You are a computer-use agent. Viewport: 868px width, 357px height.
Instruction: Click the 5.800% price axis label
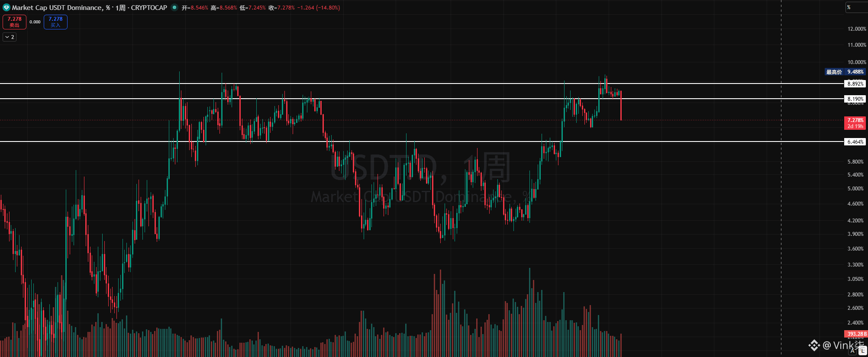tap(855, 162)
